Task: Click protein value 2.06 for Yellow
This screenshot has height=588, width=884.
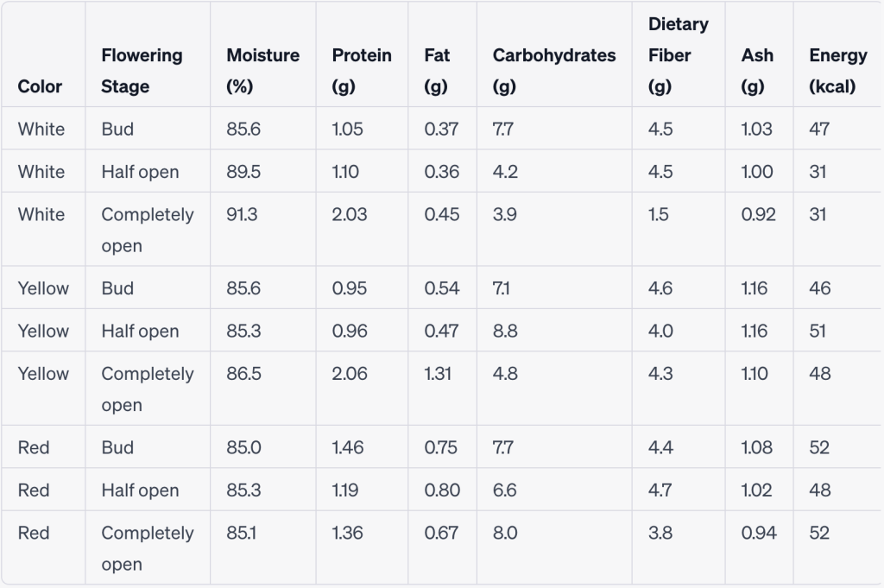Action: click(349, 374)
